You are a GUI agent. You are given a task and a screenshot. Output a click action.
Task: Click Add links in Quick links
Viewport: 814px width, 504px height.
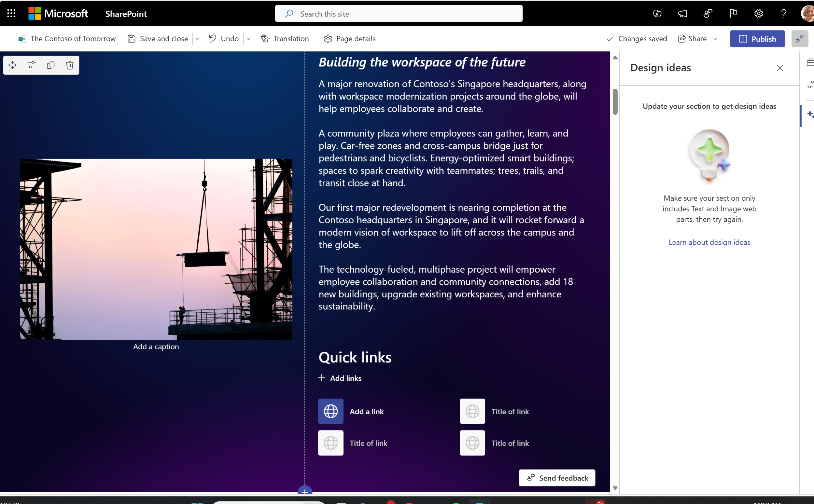click(x=340, y=378)
